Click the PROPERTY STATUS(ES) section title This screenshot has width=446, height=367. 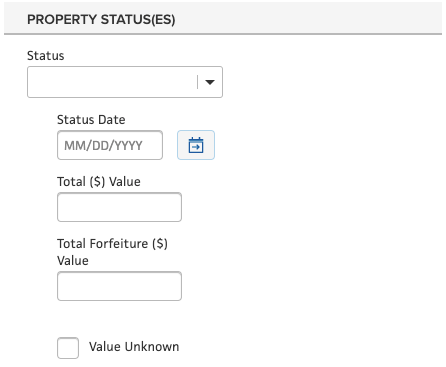point(101,20)
